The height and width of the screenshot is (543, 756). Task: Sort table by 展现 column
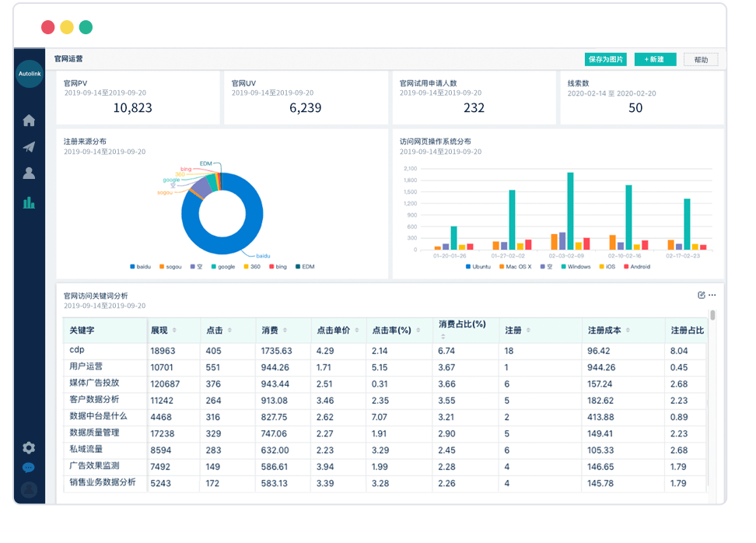click(174, 331)
